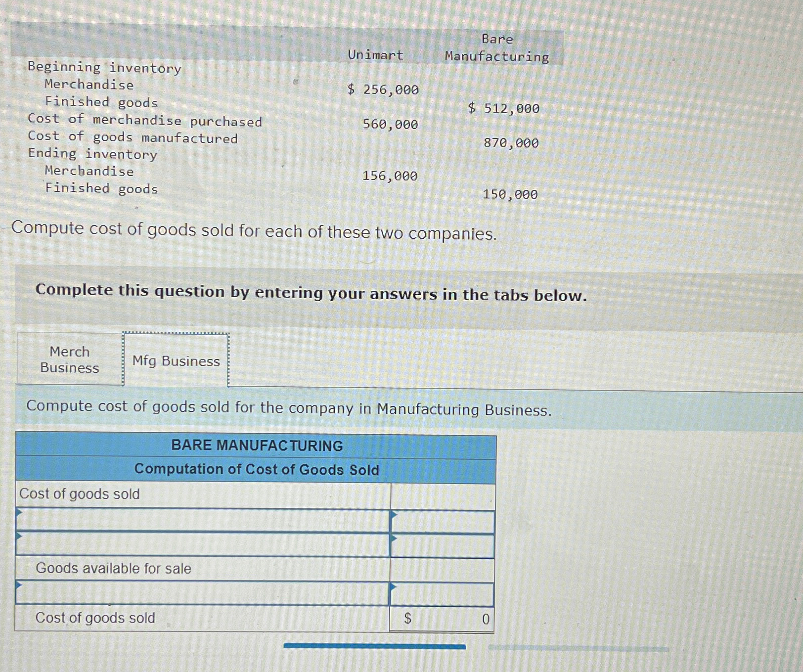The height and width of the screenshot is (672, 803).
Task: Click the amount field just above the Goods available row
Action: [x=443, y=546]
